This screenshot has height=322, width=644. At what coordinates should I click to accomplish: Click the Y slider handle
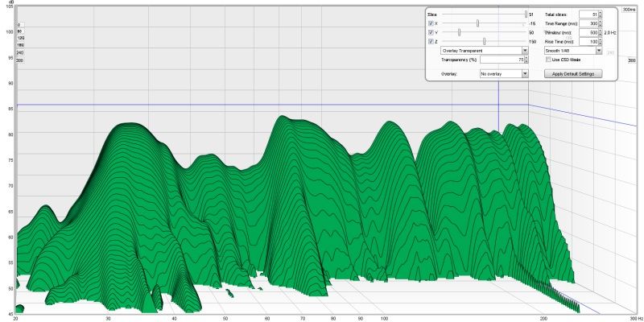point(459,32)
